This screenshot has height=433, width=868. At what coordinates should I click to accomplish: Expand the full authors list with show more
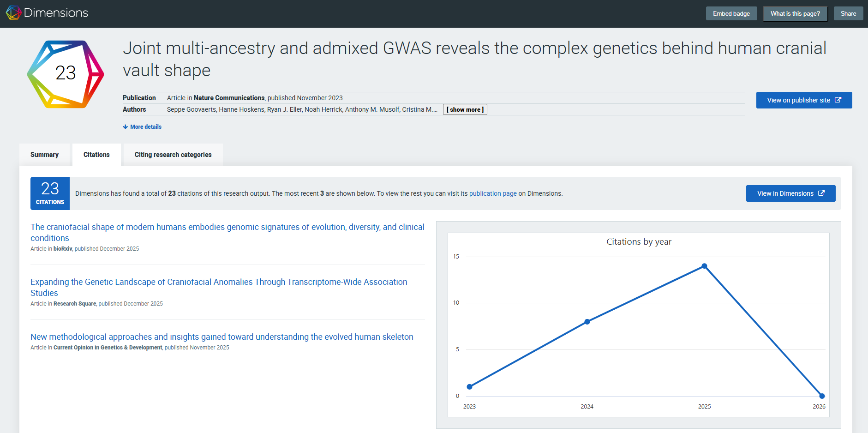click(465, 109)
